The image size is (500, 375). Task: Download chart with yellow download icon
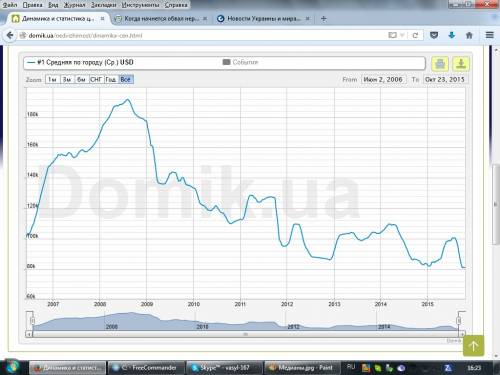point(461,63)
